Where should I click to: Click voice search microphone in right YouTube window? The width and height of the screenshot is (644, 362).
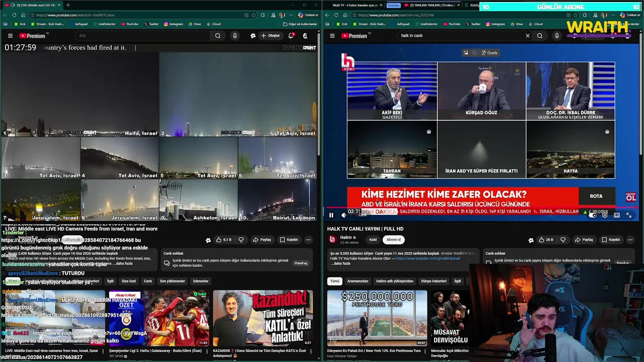click(x=556, y=36)
